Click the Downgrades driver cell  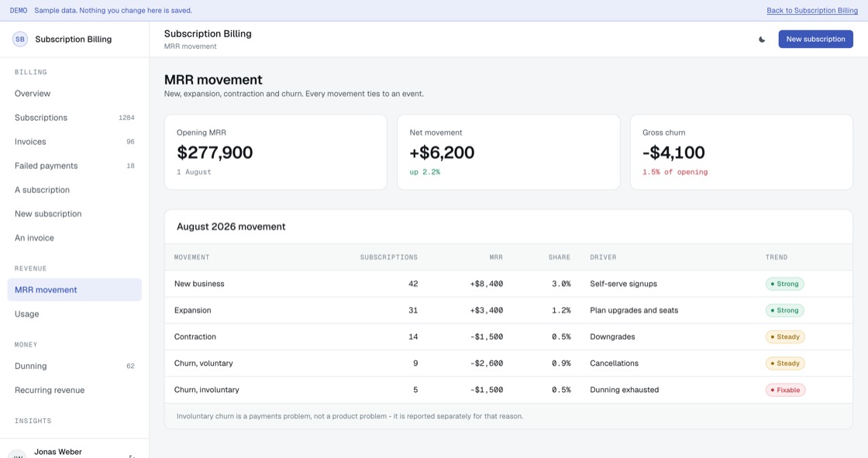point(612,336)
